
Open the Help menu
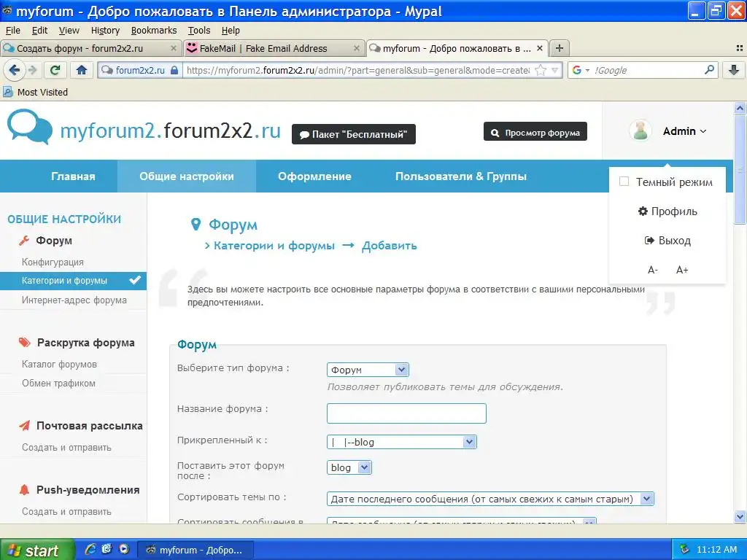[x=231, y=31]
